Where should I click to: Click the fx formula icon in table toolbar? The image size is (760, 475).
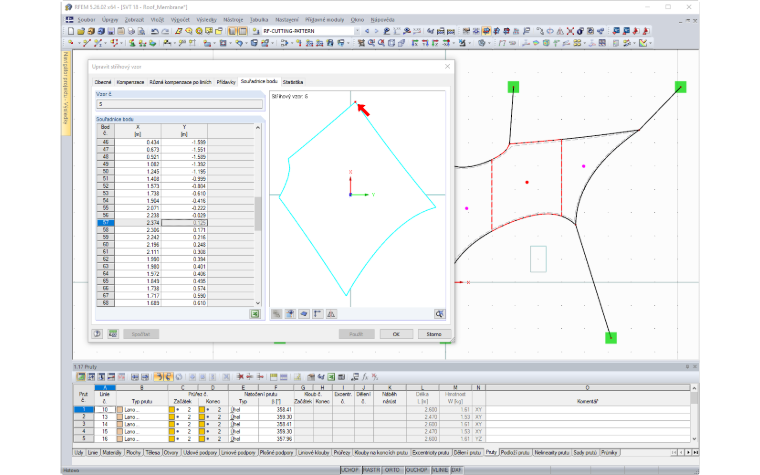pos(365,377)
